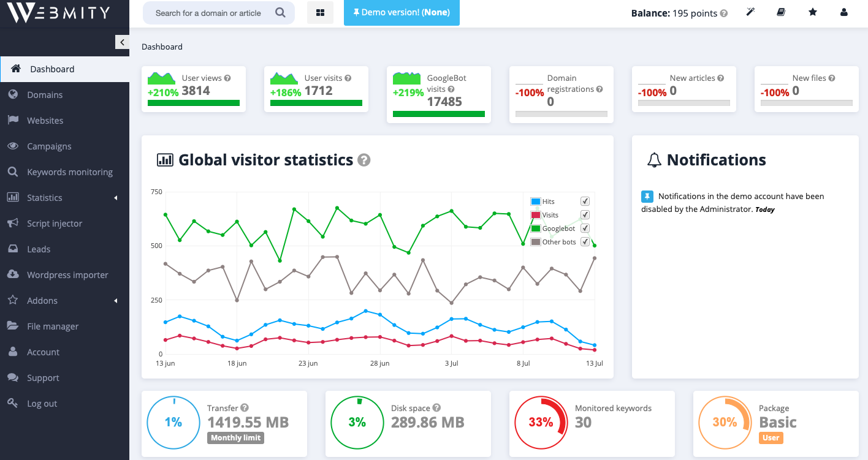Click the apps grid icon beside search bar

click(320, 12)
